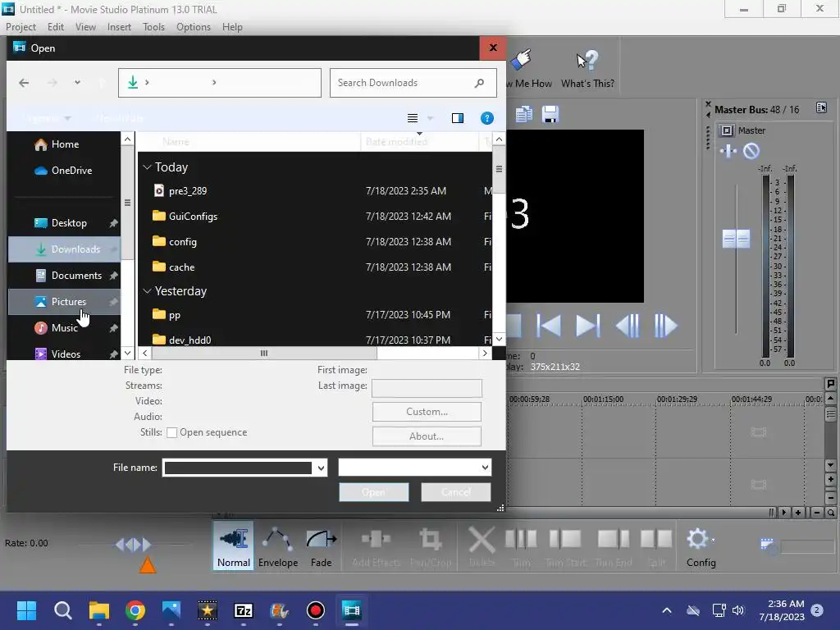Select OneDrive in navigation pane
Viewport: 840px width, 630px height.
63,171
